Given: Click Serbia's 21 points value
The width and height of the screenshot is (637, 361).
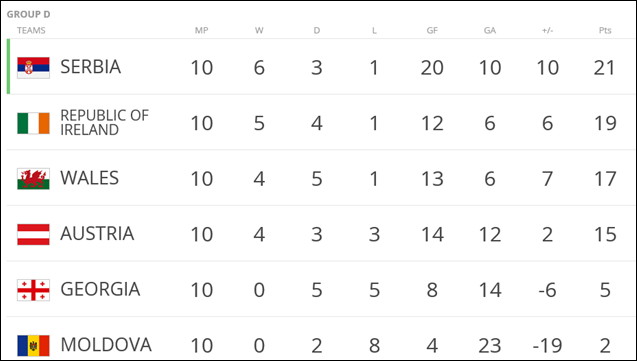Looking at the screenshot, I should (604, 68).
